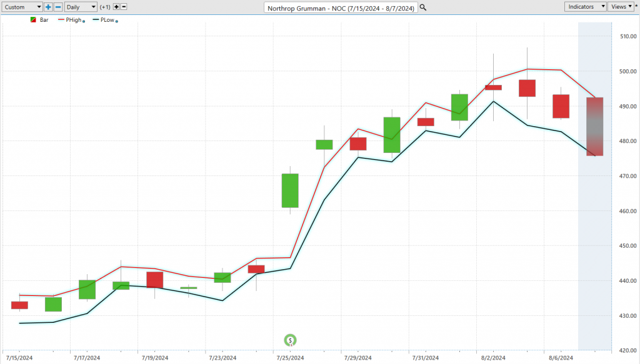This screenshot has height=364, width=640.
Task: Click the PHigh red line legend swatch
Action: [61, 19]
